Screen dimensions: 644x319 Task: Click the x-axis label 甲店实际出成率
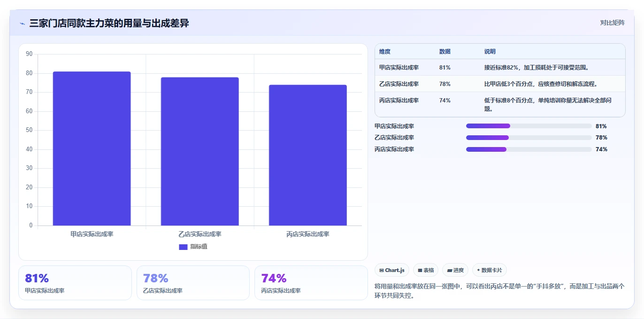pos(92,234)
